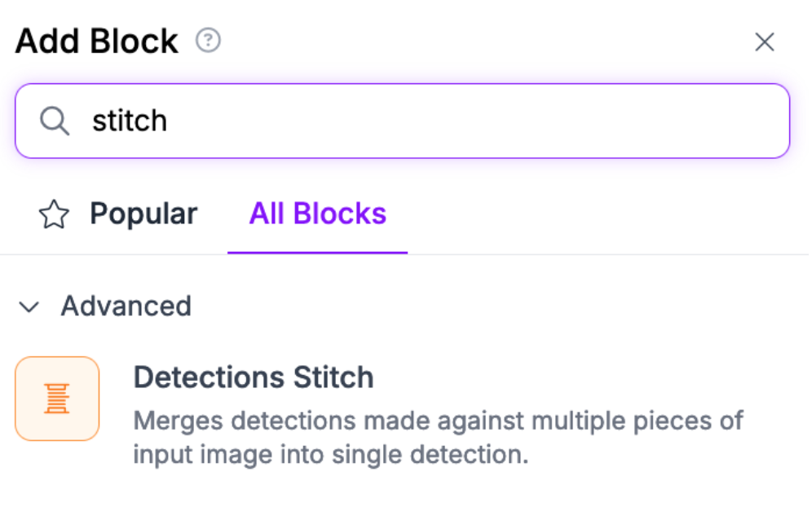Click the Advanced category header label
The height and width of the screenshot is (512, 812).
126,307
